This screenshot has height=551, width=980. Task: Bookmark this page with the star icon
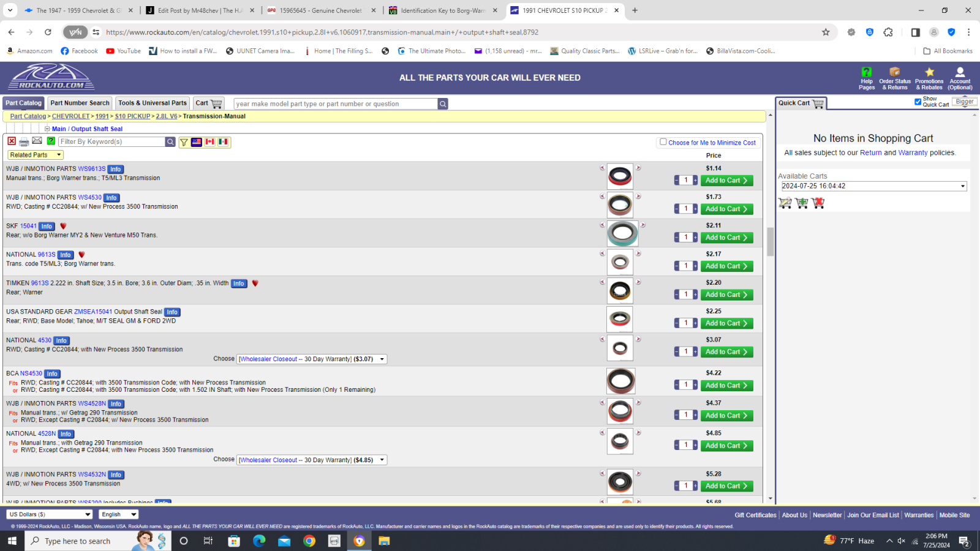point(826,32)
